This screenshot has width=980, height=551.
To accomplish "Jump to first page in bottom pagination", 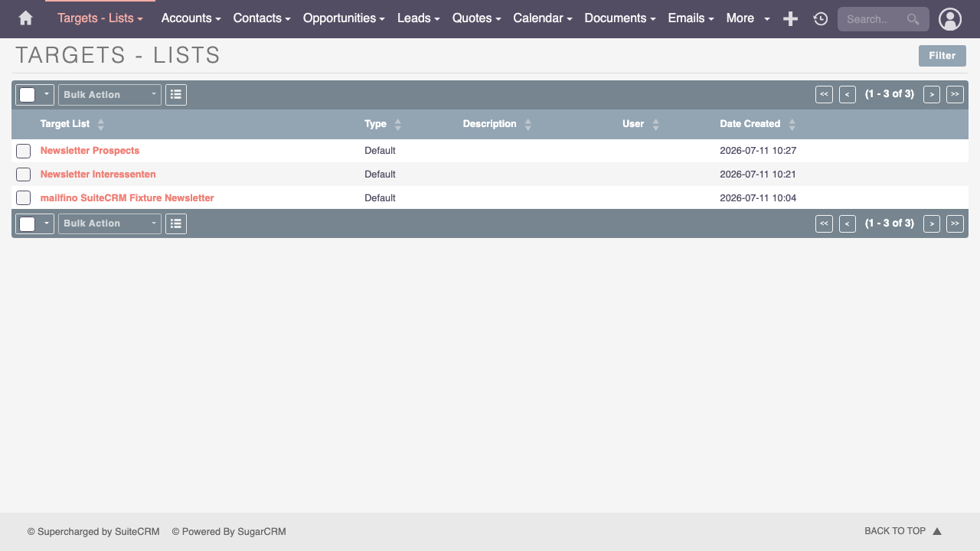I will 824,223.
